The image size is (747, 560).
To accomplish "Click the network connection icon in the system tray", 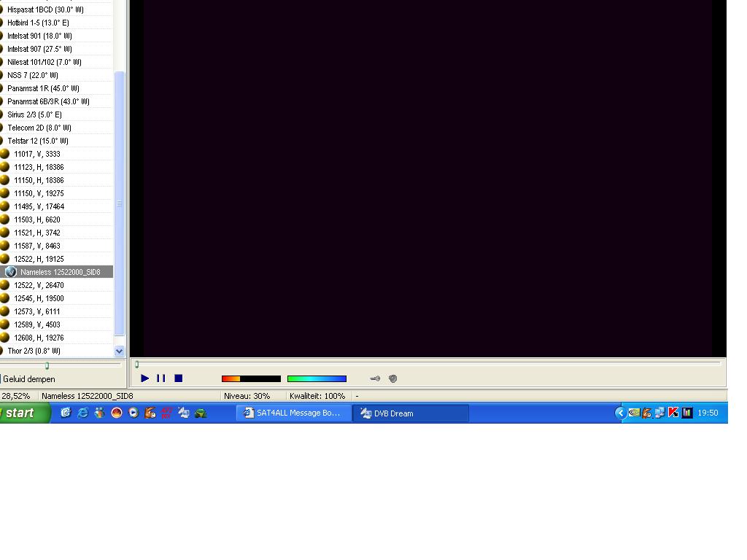I will pos(659,413).
